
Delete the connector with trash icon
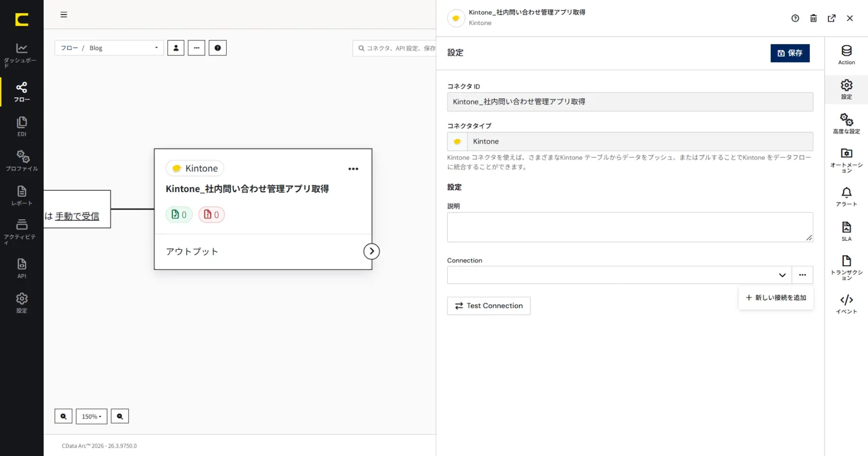click(x=814, y=18)
